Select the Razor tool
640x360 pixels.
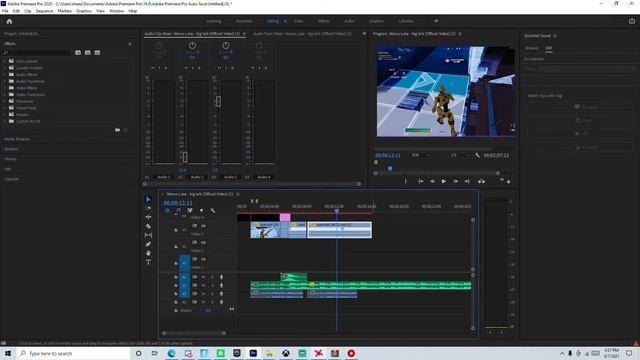pyautogui.click(x=148, y=226)
